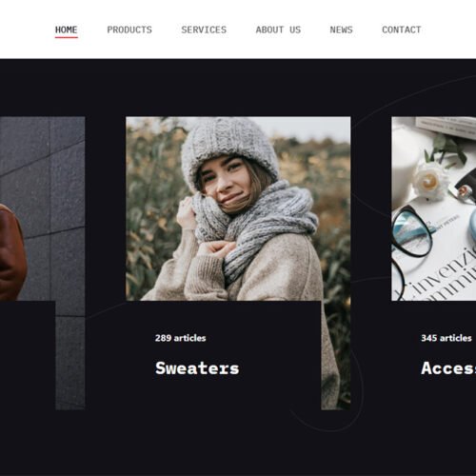Click the brown leather bag image
Screen dimensions: 476x476
click(12, 252)
